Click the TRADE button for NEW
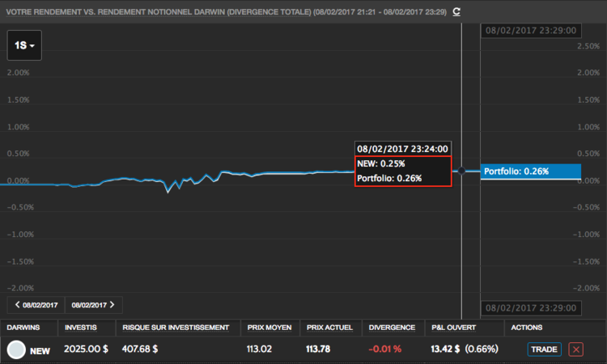This screenshot has height=364, width=607. tap(544, 349)
